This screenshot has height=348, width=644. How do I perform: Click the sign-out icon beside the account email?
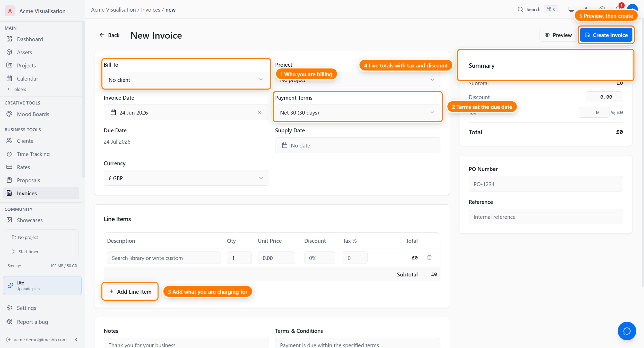click(x=8, y=340)
